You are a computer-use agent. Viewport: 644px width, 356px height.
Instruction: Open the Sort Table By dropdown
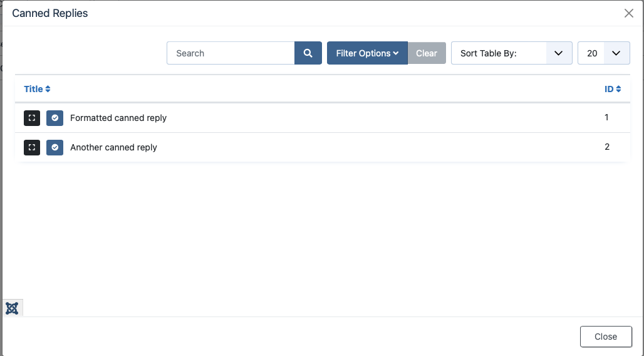tap(512, 53)
